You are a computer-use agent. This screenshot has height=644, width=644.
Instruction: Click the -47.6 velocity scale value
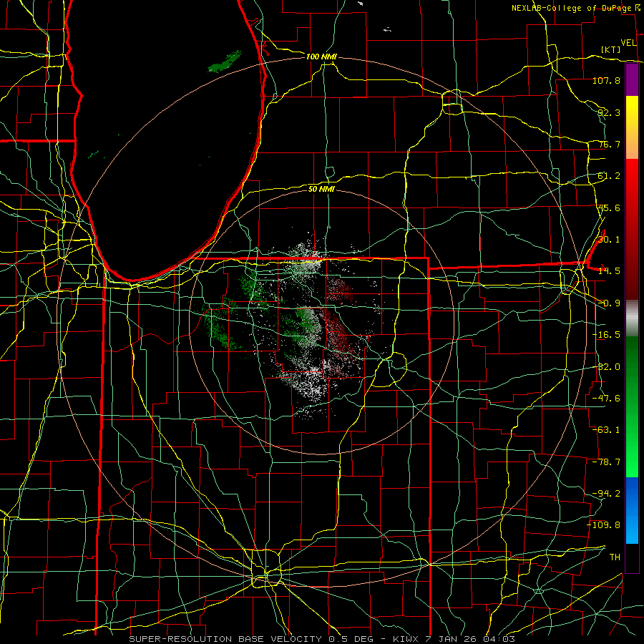point(606,399)
